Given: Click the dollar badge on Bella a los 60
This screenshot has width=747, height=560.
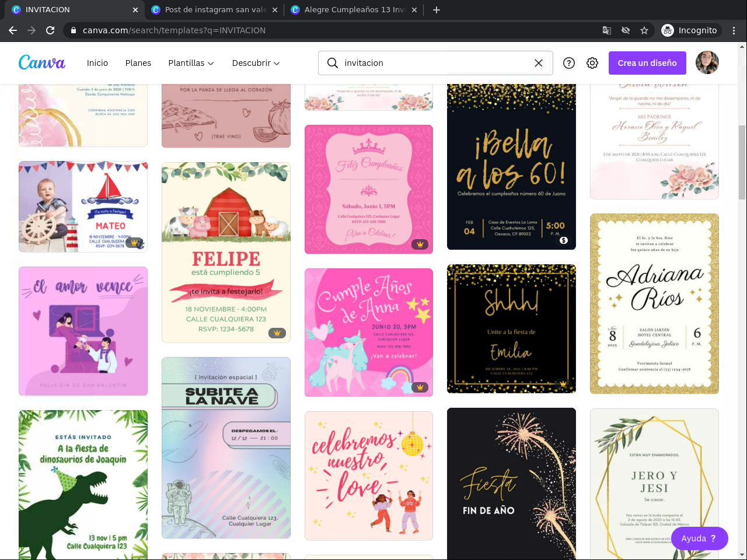Looking at the screenshot, I should click(x=564, y=240).
